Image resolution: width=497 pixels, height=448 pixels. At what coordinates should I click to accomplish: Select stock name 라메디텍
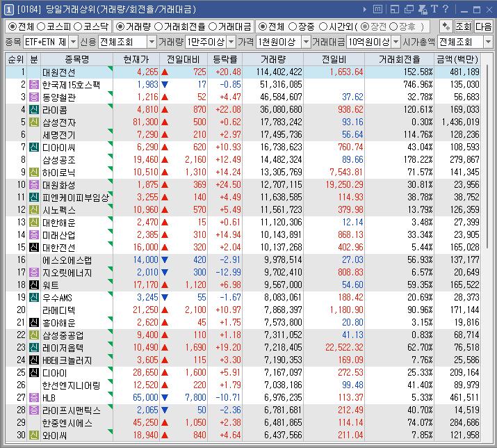coord(59,310)
